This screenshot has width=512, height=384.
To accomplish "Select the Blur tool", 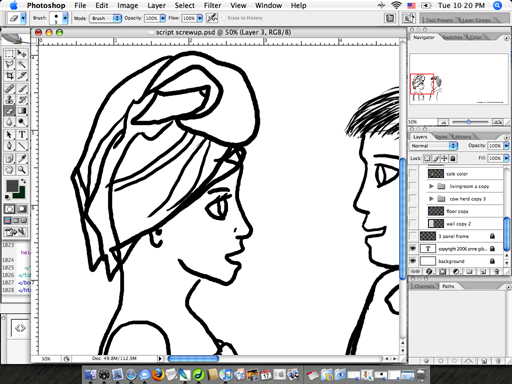I will [9, 122].
